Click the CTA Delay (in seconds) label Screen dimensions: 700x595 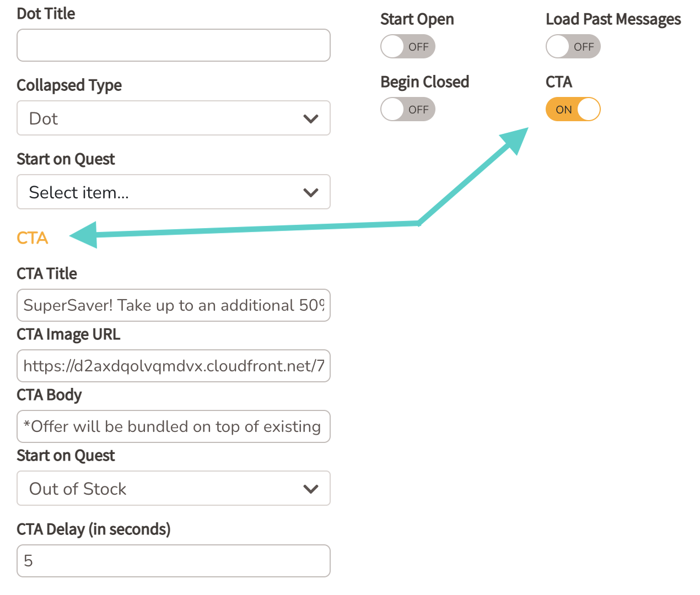93,529
